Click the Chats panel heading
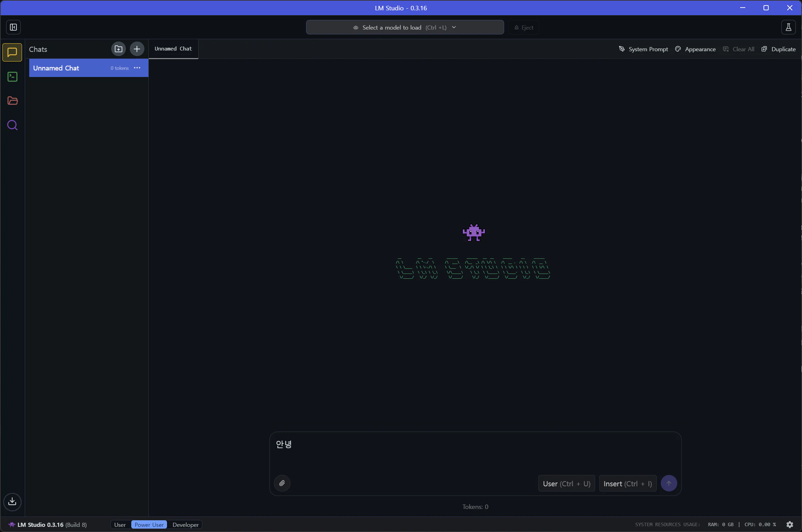Viewport: 802px width, 532px height. (x=38, y=49)
